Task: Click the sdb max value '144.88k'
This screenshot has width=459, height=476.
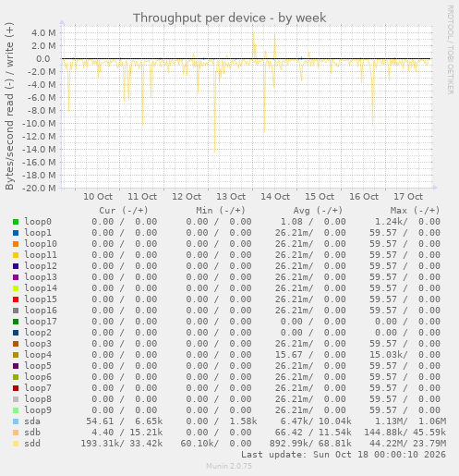Action: tap(383, 433)
